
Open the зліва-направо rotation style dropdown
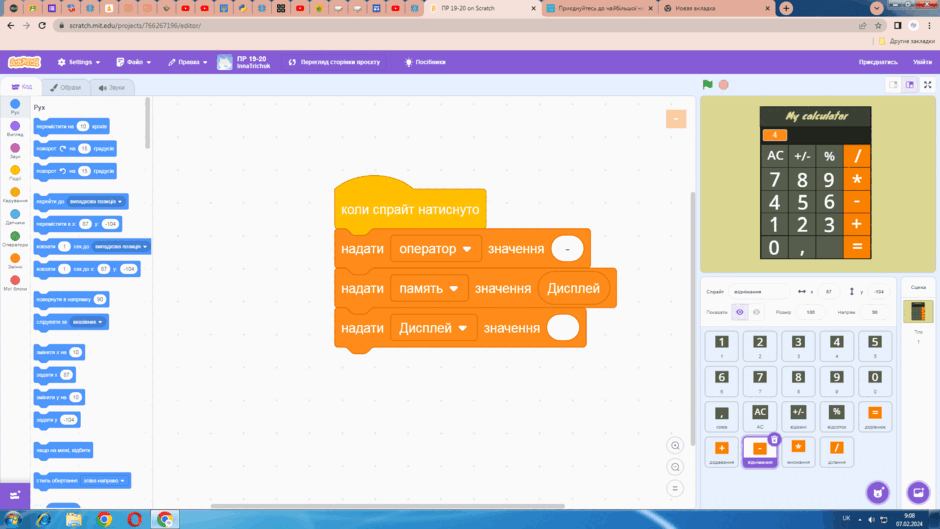[104, 480]
